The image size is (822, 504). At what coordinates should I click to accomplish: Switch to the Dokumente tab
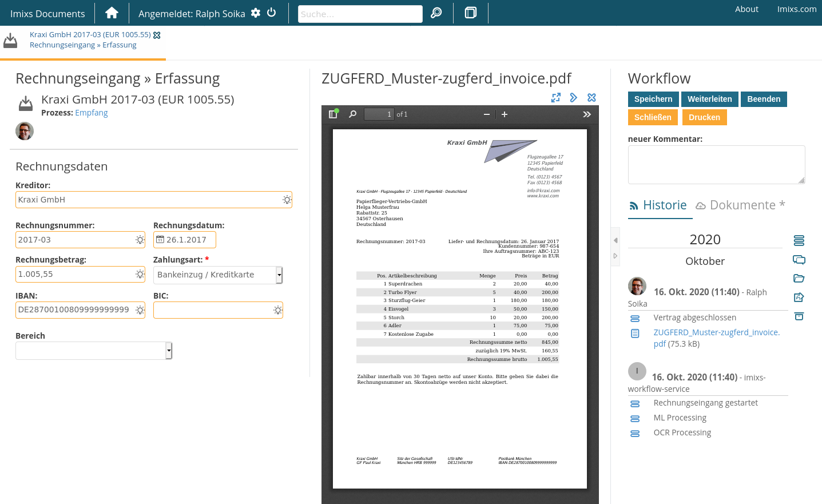coord(741,205)
